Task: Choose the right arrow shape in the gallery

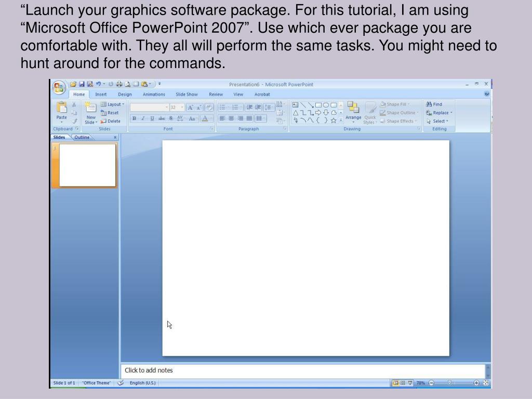Action: tap(318, 113)
